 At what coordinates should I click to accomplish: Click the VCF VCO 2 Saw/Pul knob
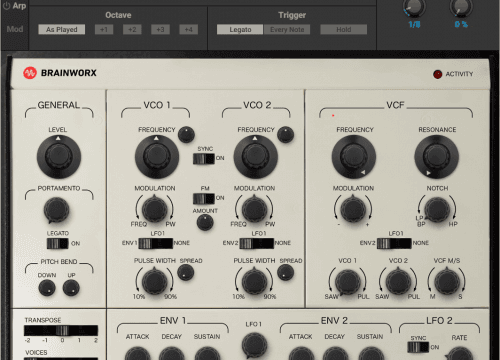pos(398,282)
